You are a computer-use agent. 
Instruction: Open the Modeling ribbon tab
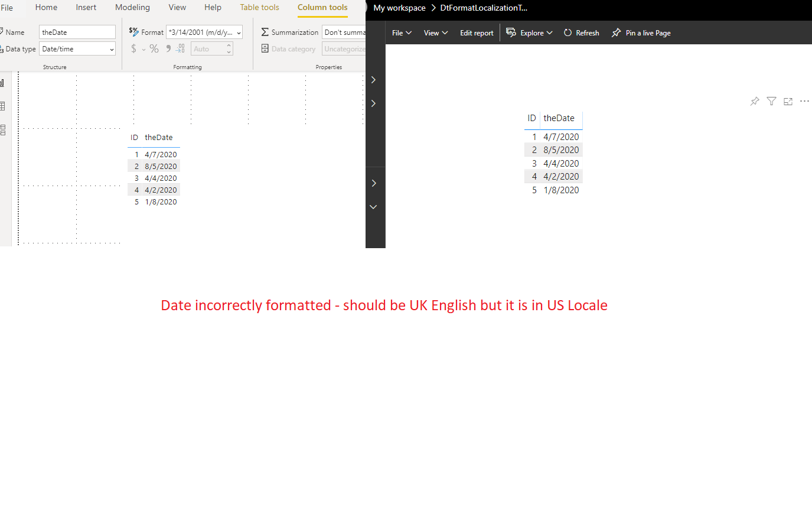(132, 8)
